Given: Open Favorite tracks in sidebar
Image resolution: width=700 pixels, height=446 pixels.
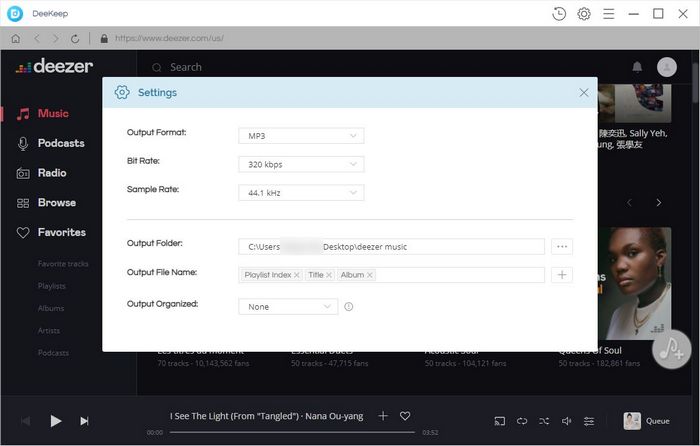Looking at the screenshot, I should tap(63, 264).
